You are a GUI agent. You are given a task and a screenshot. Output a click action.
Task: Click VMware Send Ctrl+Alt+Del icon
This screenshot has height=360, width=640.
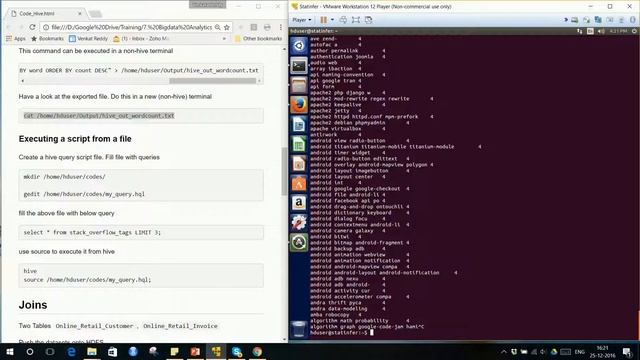tap(343, 20)
